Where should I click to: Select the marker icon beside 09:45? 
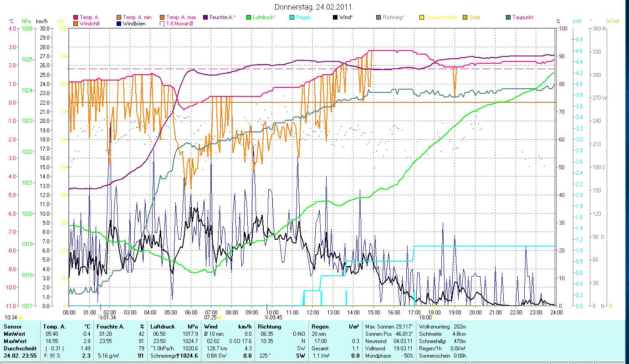[x=266, y=317]
